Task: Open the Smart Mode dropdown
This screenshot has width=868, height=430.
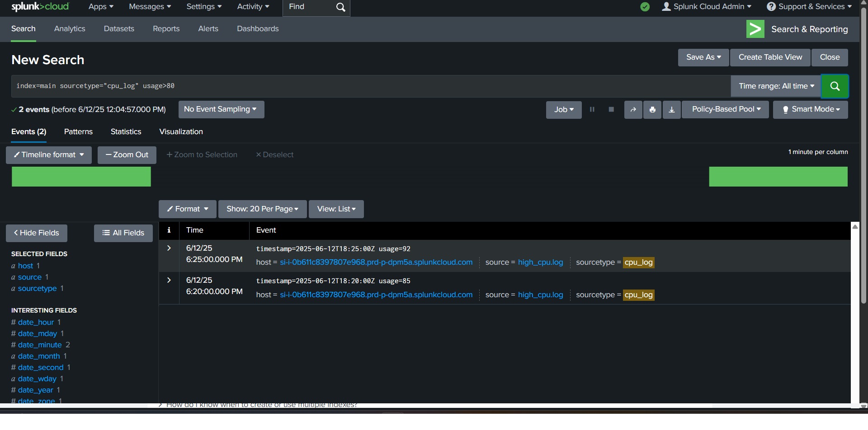Action: tap(811, 110)
